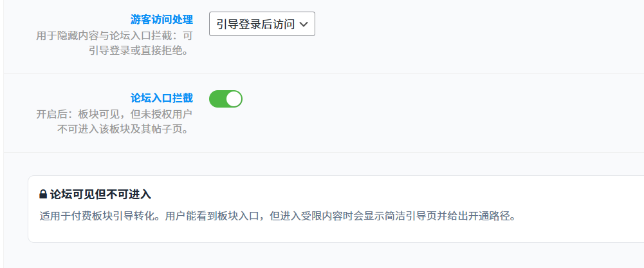Click the 论坛可见但不可进入 heading
The height and width of the screenshot is (268, 644).
(100, 195)
